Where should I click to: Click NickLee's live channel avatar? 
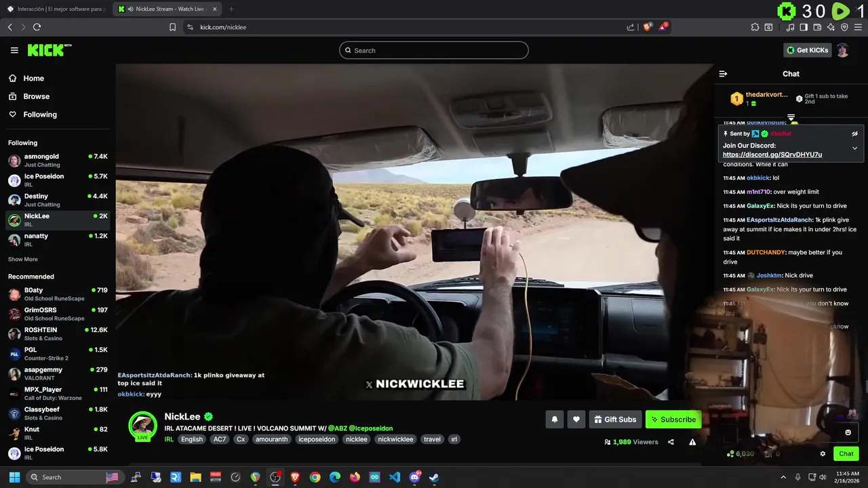click(x=143, y=426)
